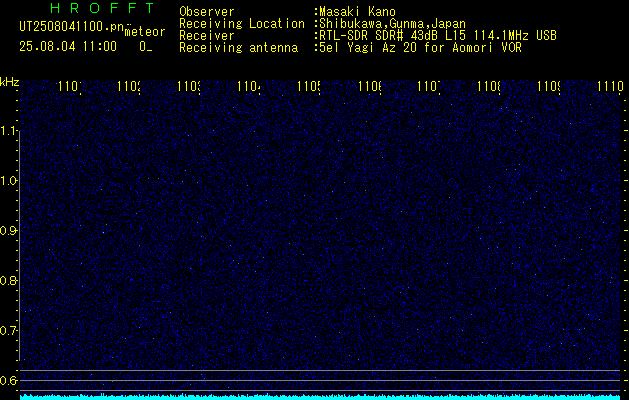Click the 1104 time axis label
Viewport: 629px width, 400px height.
tap(249, 87)
